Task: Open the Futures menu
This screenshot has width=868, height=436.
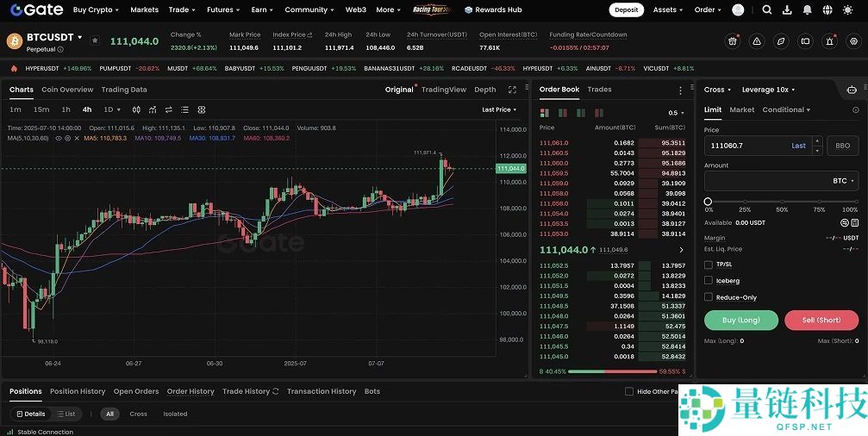Action: (223, 9)
